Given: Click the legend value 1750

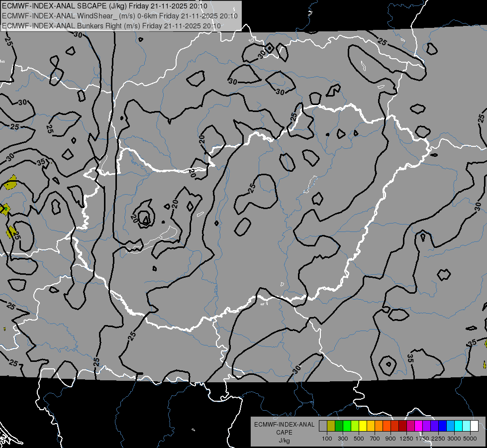Looking at the screenshot, I should (422, 439).
